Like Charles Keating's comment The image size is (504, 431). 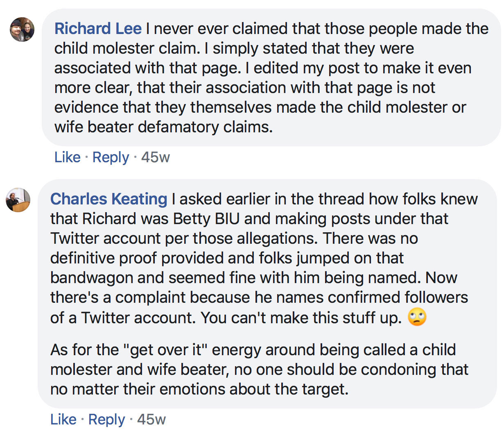pyautogui.click(x=63, y=420)
